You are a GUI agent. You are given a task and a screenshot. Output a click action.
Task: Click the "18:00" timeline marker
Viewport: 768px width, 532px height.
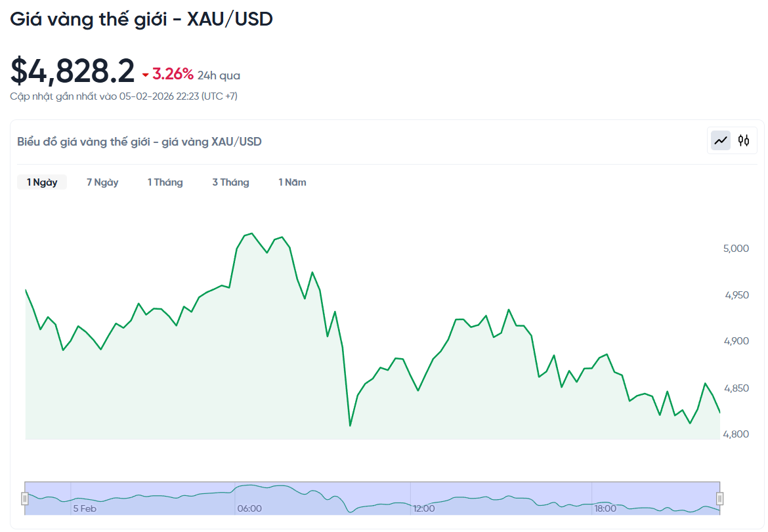(x=605, y=508)
